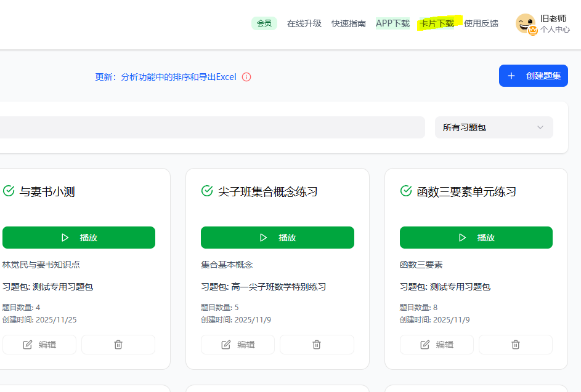Delete the 函数三要素单元练习 set
The image size is (581, 392).
point(516,345)
